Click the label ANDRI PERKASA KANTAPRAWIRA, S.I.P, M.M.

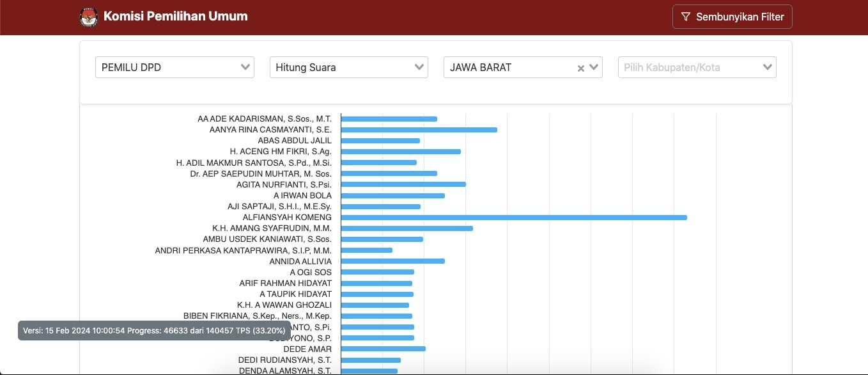tap(243, 250)
